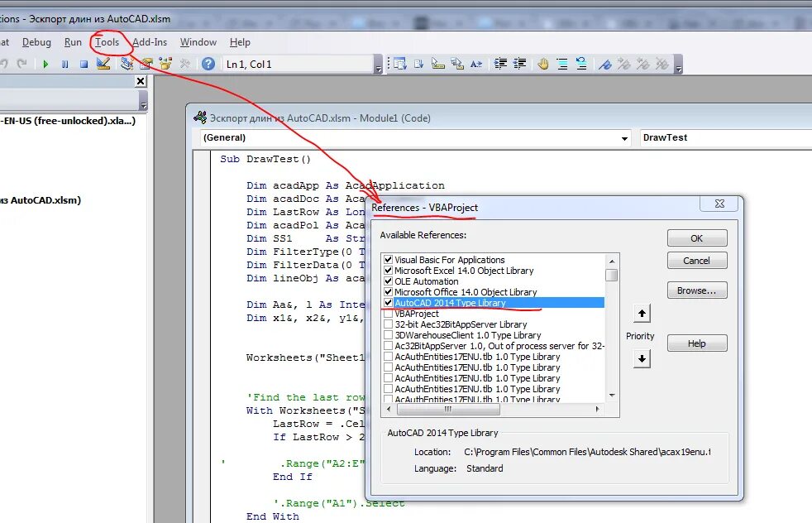This screenshot has height=523, width=812.
Task: Move AutoCAD reference up with Priority arrow
Action: (x=642, y=313)
